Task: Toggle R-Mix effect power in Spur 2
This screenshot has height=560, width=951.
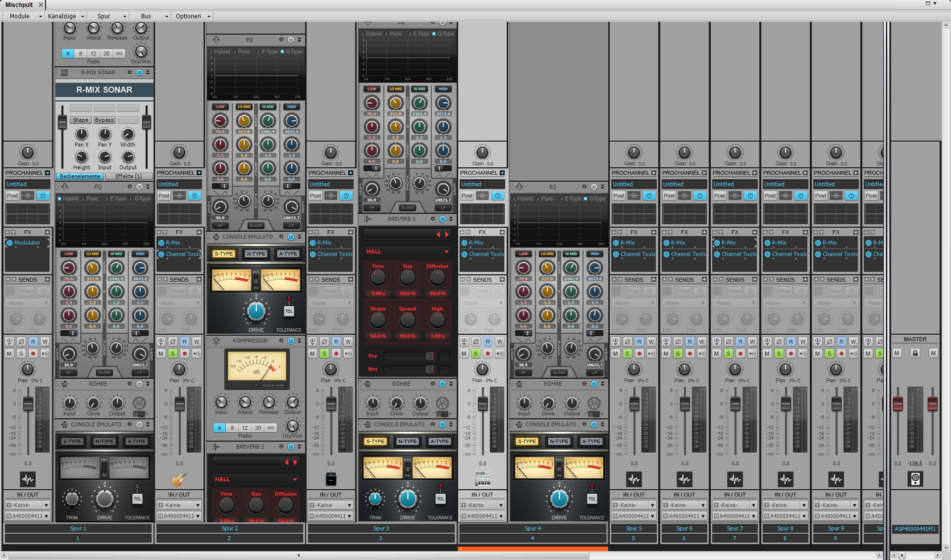Action: (161, 243)
